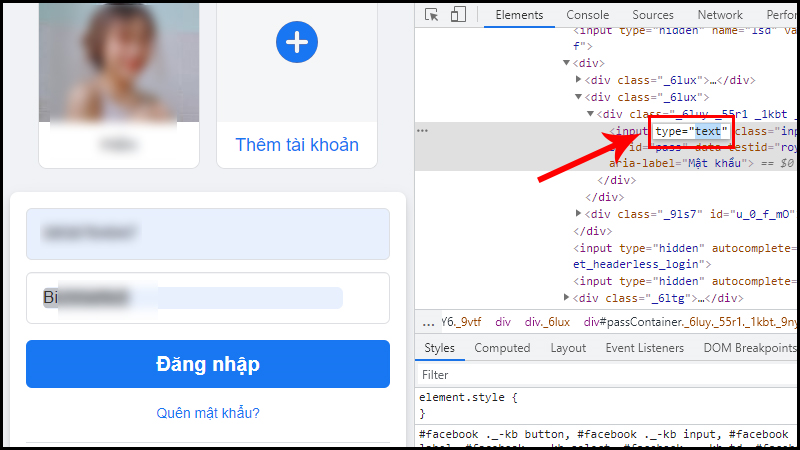The image size is (800, 450).
Task: Open the Quên mật khẩu link
Action: pyautogui.click(x=208, y=412)
